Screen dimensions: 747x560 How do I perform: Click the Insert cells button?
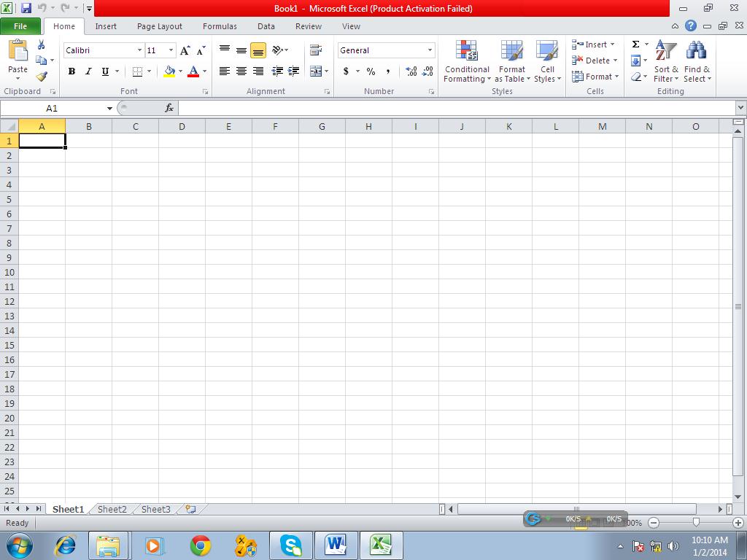point(594,44)
